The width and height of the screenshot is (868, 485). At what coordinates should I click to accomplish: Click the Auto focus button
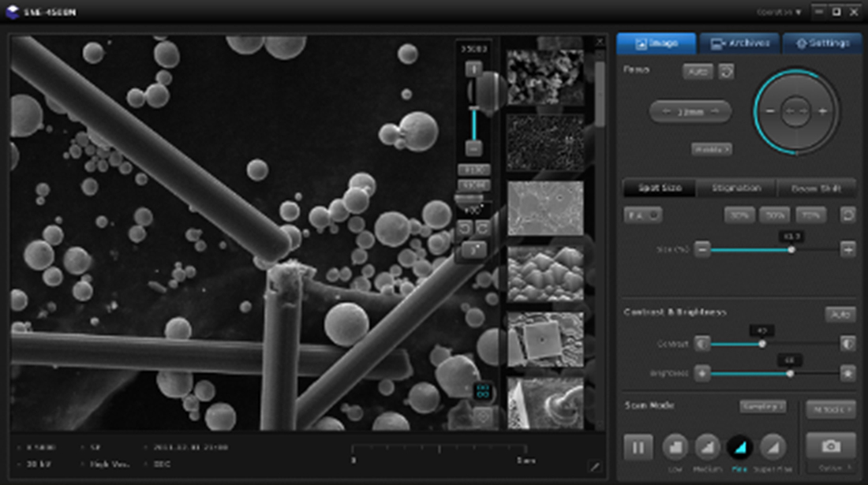698,72
